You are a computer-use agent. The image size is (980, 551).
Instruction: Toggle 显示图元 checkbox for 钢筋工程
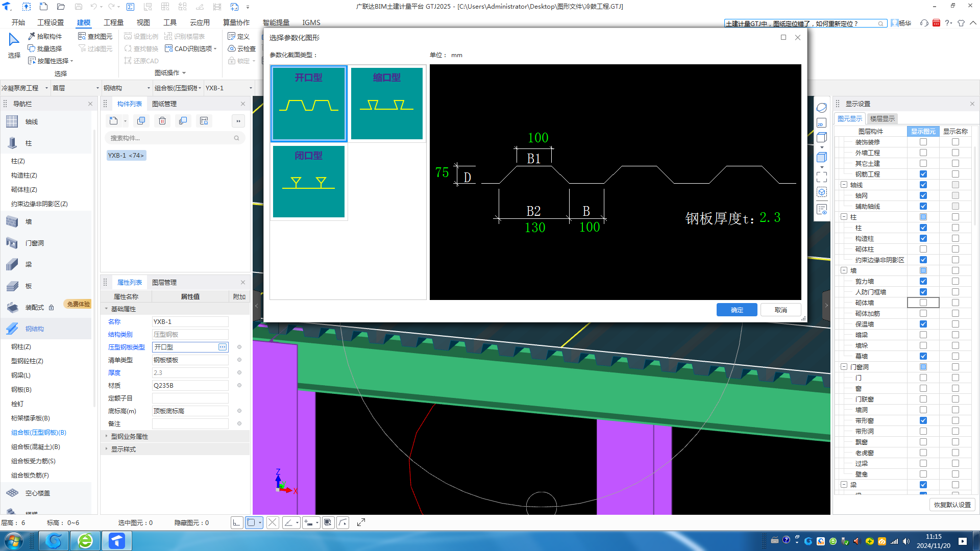point(923,174)
